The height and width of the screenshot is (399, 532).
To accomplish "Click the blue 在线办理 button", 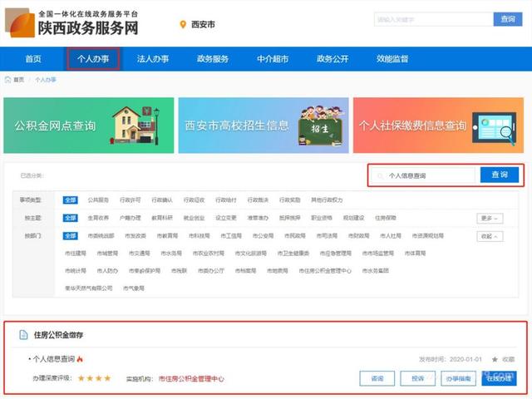I will click(499, 378).
